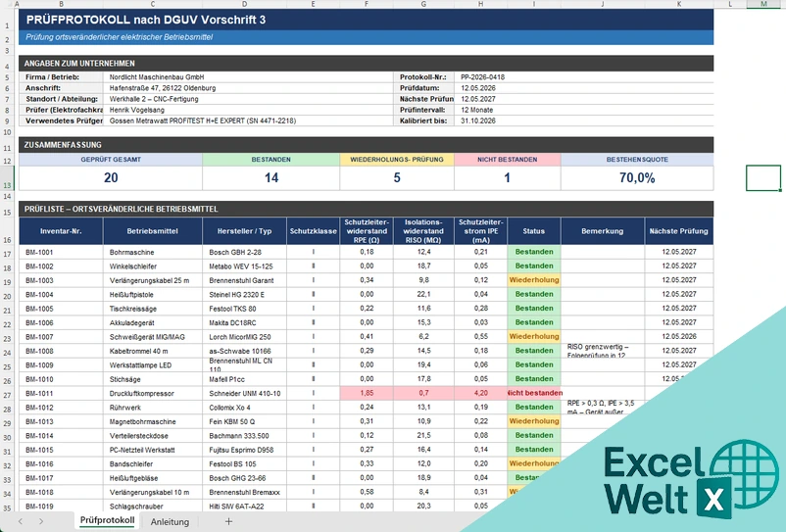Select the Prüfdatum value '12.05.2026'
This screenshot has width=786, height=532.
click(x=584, y=88)
